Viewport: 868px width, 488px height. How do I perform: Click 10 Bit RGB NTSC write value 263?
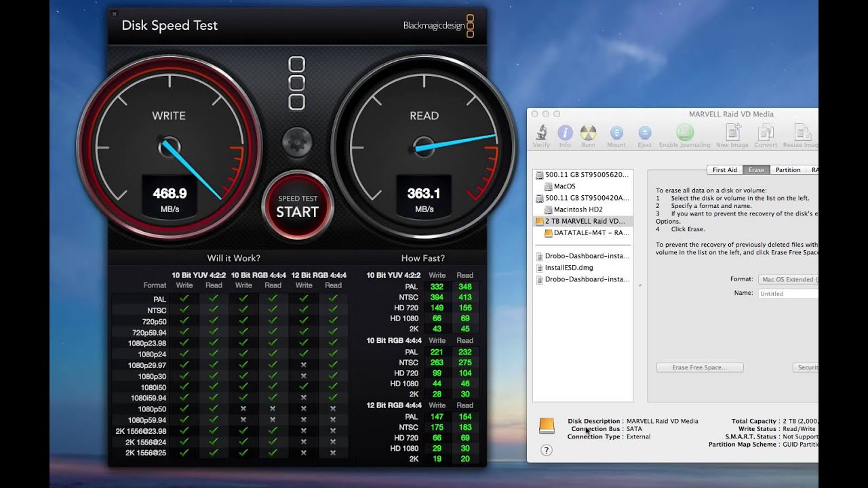point(437,363)
